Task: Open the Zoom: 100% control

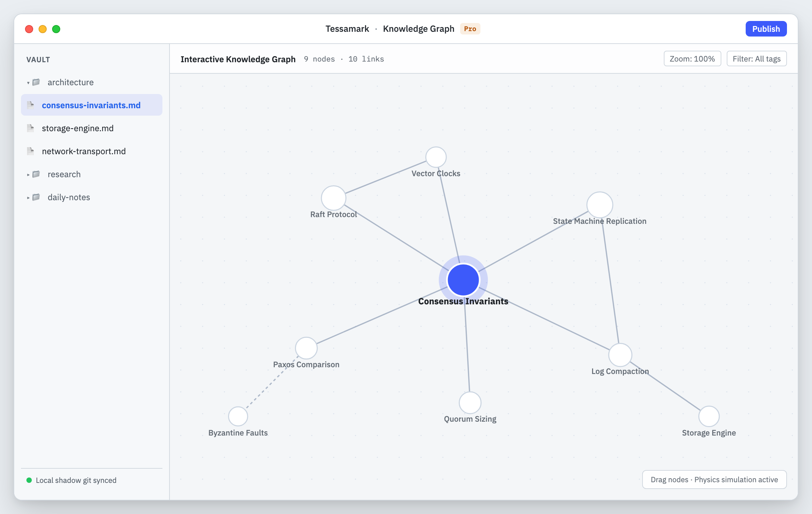Action: [692, 59]
